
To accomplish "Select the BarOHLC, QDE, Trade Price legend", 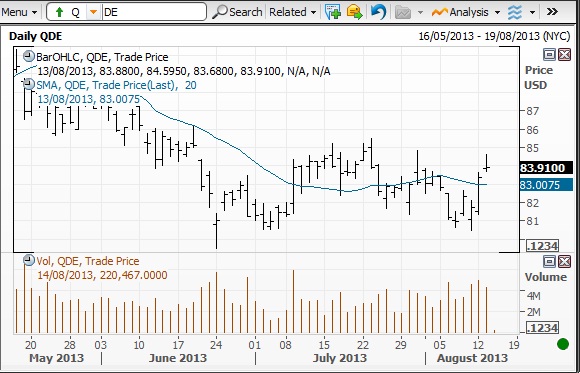I will (x=102, y=57).
